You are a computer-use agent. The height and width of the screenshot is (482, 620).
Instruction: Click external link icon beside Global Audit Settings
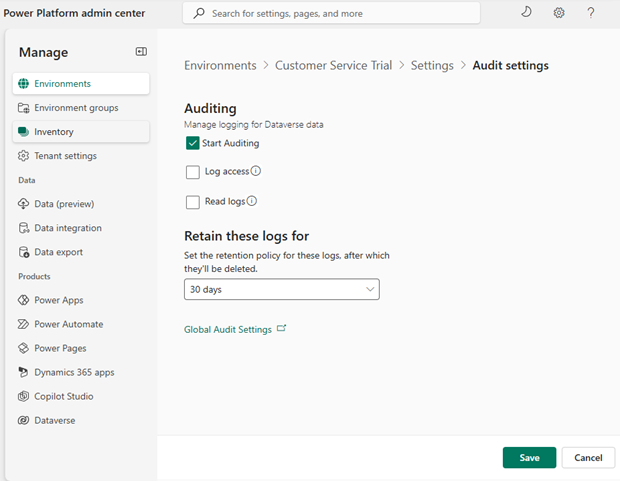tap(282, 329)
